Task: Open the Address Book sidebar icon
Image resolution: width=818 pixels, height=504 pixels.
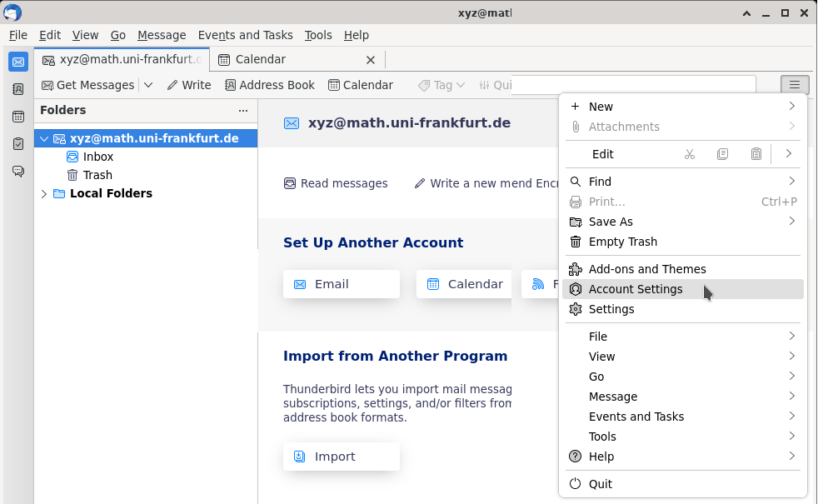Action: click(18, 89)
